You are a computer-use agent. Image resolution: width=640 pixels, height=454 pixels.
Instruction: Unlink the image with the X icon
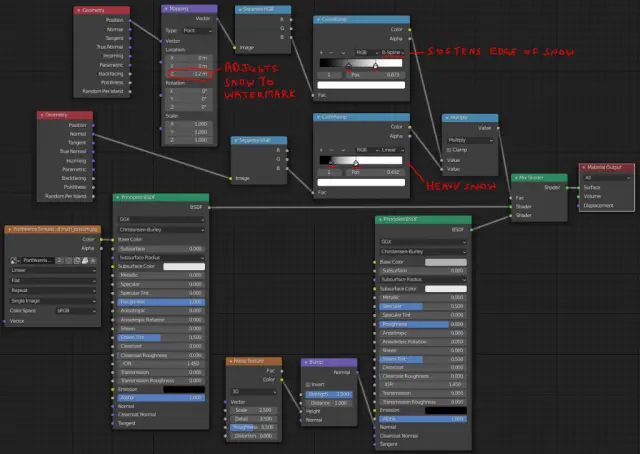click(x=93, y=260)
